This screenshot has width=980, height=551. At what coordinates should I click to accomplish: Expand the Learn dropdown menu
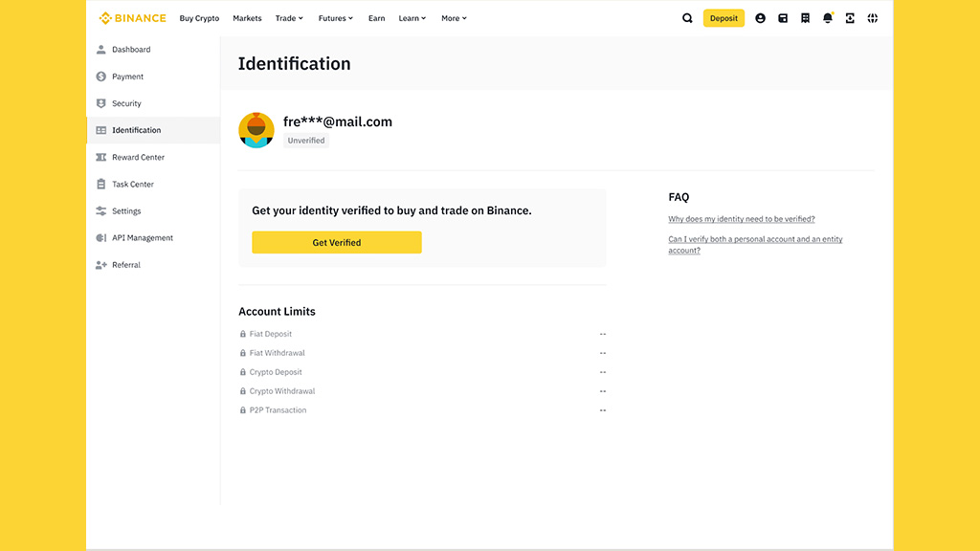[412, 18]
